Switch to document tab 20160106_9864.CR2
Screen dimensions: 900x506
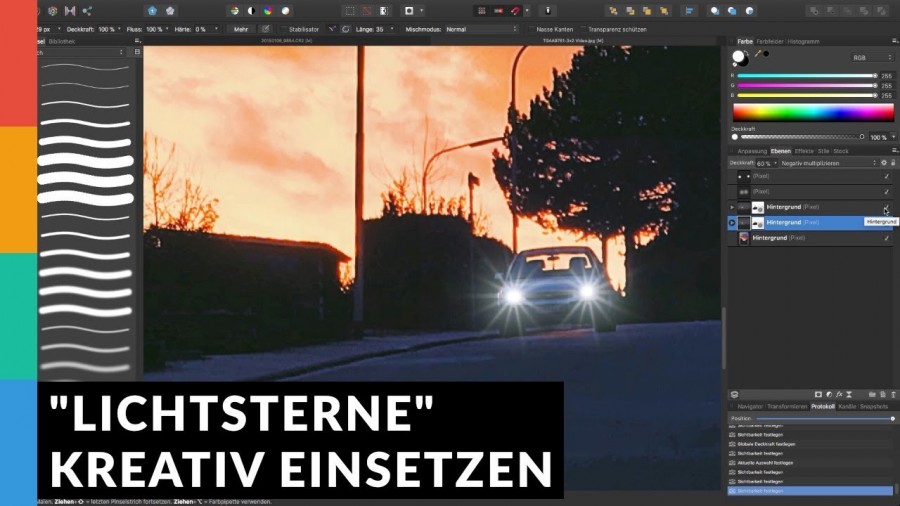tap(286, 41)
